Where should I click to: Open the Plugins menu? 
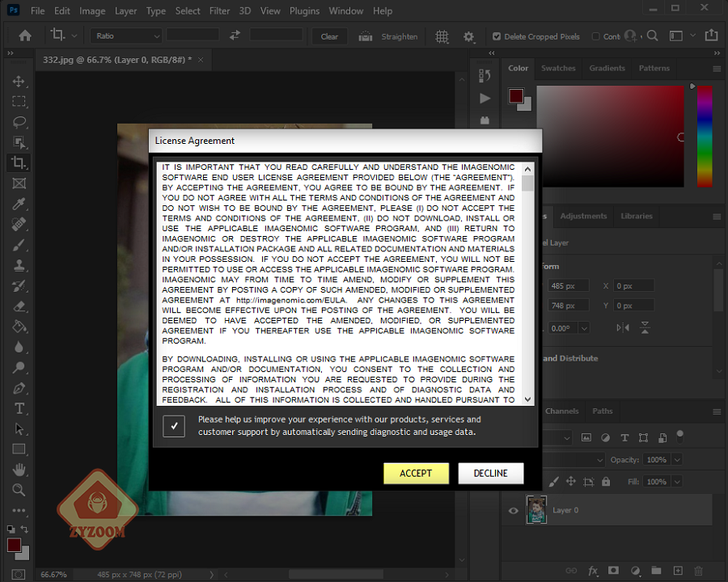pyautogui.click(x=305, y=11)
